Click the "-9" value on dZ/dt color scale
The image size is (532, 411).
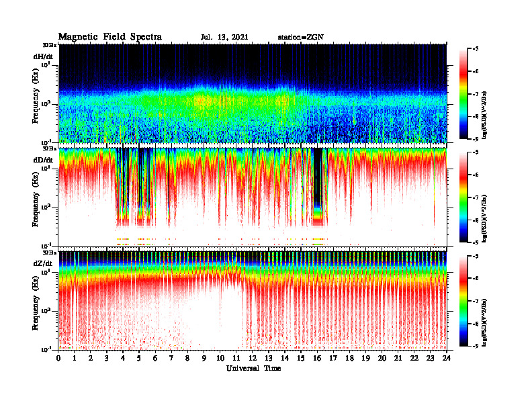(475, 346)
